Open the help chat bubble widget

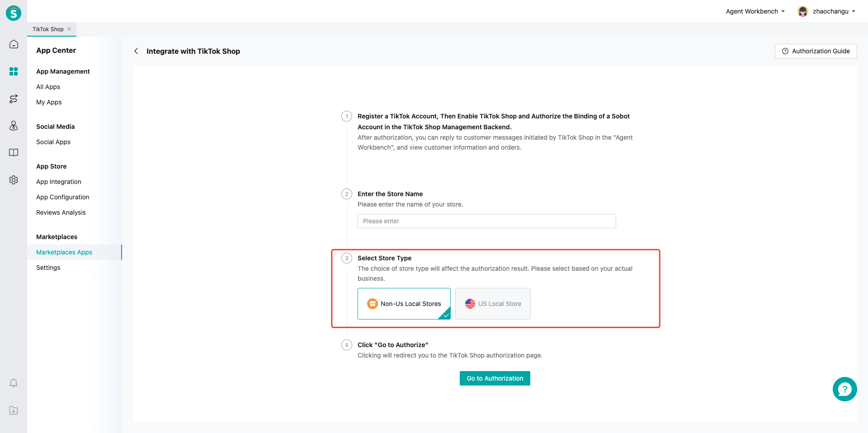tap(844, 389)
